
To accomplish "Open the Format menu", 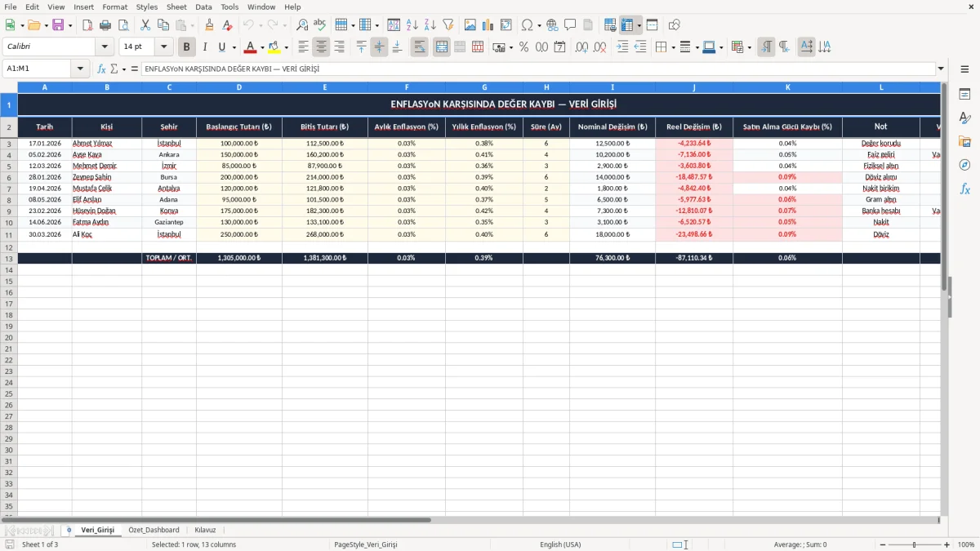I will (114, 7).
